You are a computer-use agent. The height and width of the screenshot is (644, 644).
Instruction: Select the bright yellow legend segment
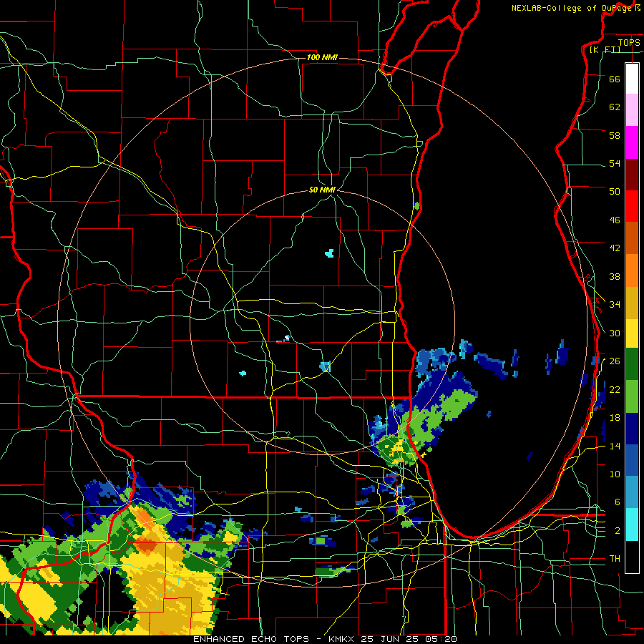pos(632,333)
